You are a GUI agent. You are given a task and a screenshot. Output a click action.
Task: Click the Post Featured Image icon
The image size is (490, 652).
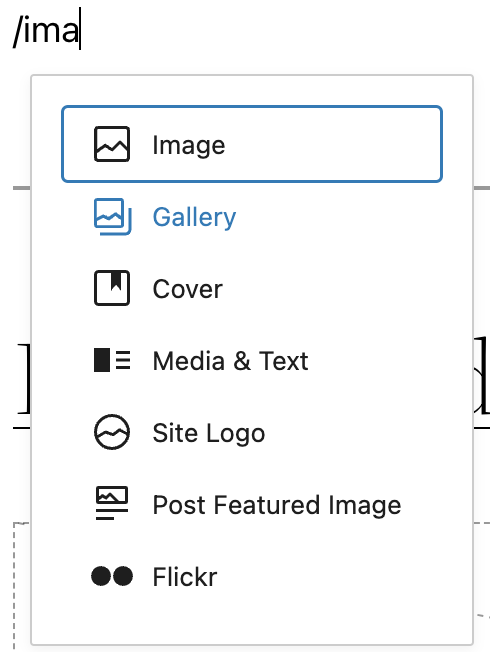point(112,503)
